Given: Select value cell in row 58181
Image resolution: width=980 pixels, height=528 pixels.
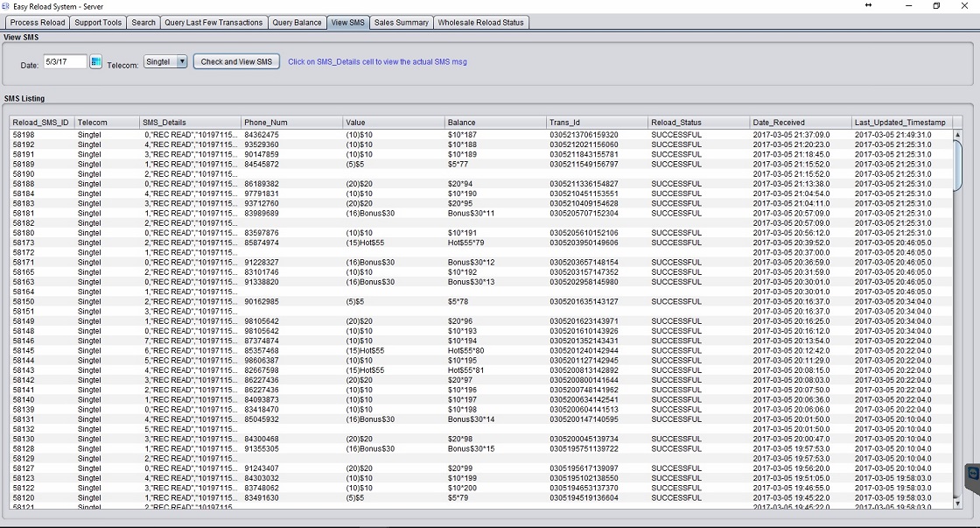Looking at the screenshot, I should (x=395, y=214).
